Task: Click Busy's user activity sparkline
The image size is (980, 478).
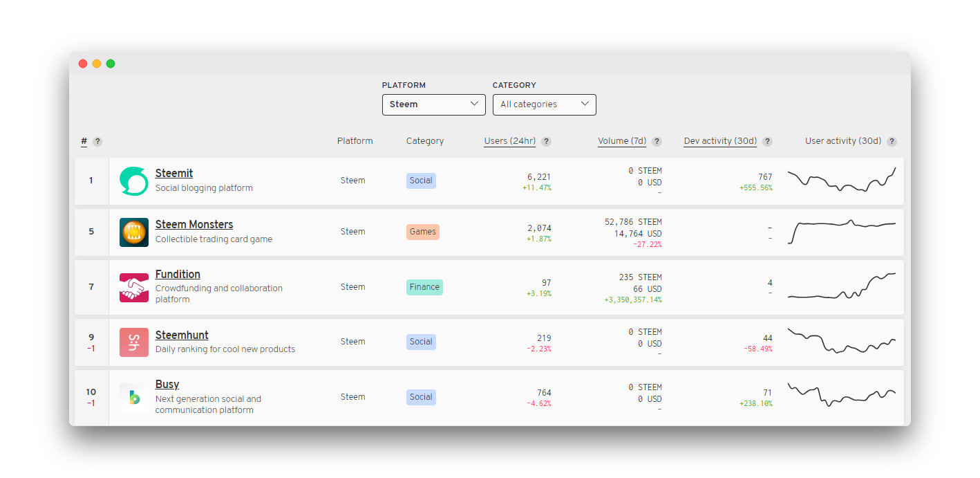Action: (x=842, y=395)
